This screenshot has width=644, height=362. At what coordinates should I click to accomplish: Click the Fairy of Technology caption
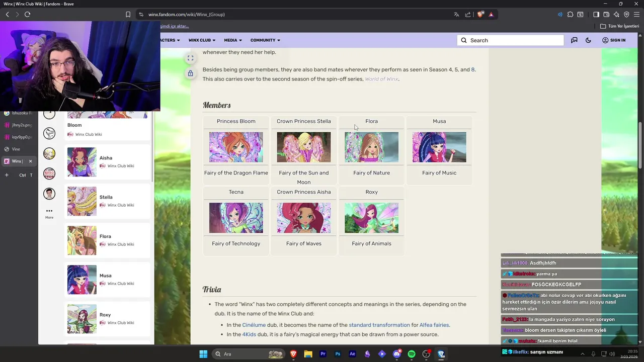[236, 244]
